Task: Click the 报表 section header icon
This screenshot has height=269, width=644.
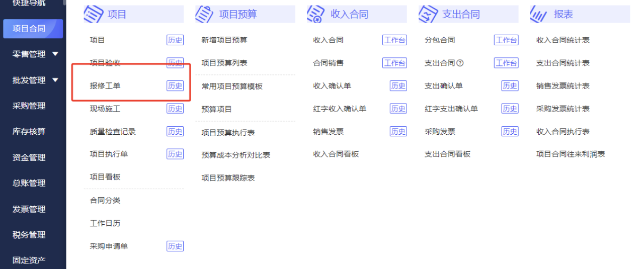Action: point(539,14)
